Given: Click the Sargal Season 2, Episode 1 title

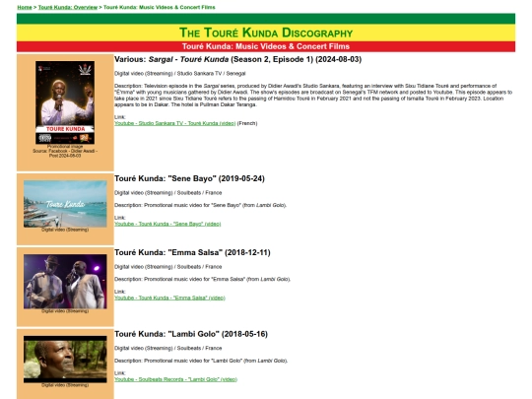Looking at the screenshot, I should pyautogui.click(x=237, y=59).
